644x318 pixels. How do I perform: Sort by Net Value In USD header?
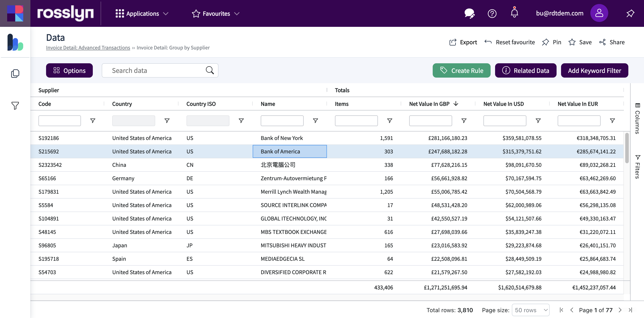504,104
